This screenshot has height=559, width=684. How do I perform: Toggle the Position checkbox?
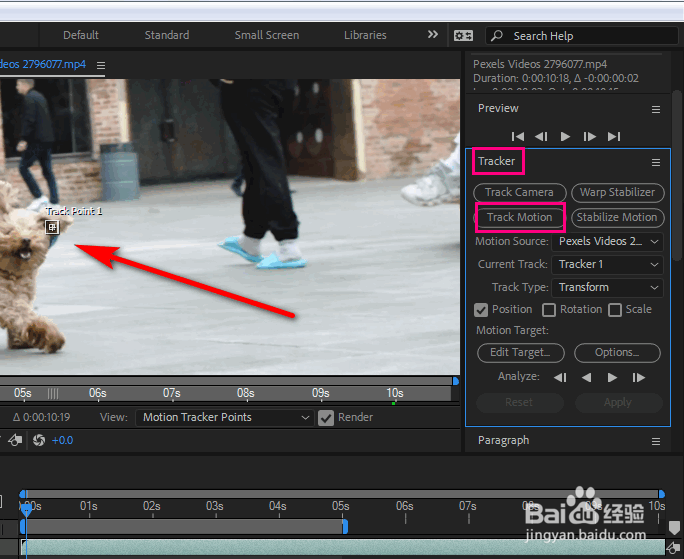pyautogui.click(x=481, y=310)
